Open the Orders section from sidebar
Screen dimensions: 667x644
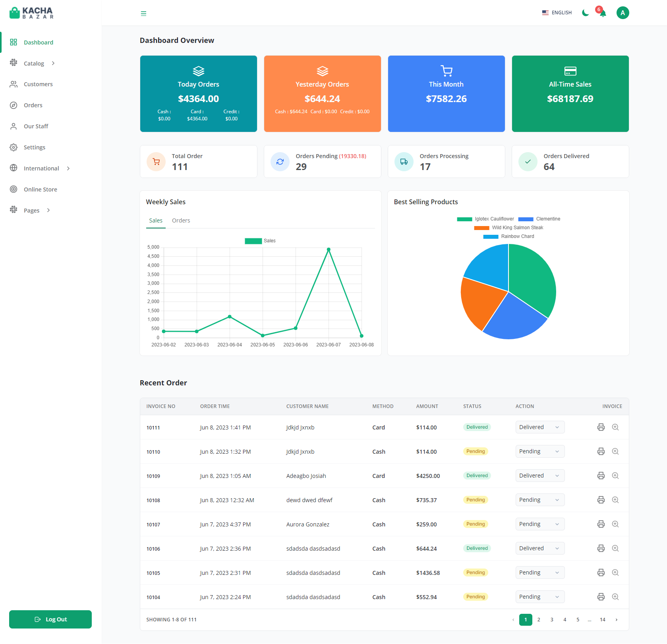33,105
